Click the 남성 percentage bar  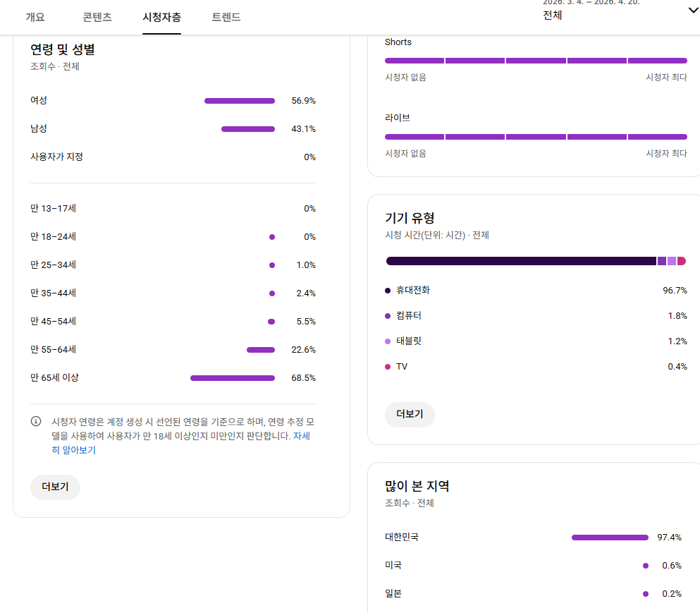tap(248, 129)
